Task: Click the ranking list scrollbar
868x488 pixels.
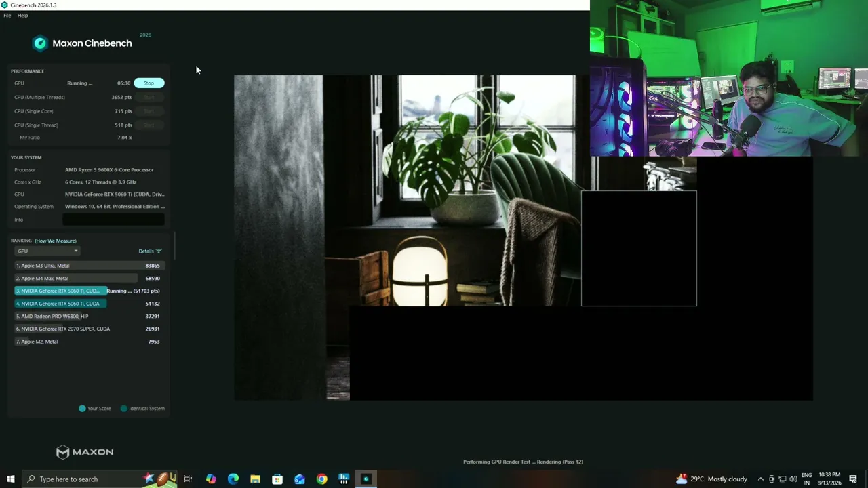Action: [x=174, y=246]
